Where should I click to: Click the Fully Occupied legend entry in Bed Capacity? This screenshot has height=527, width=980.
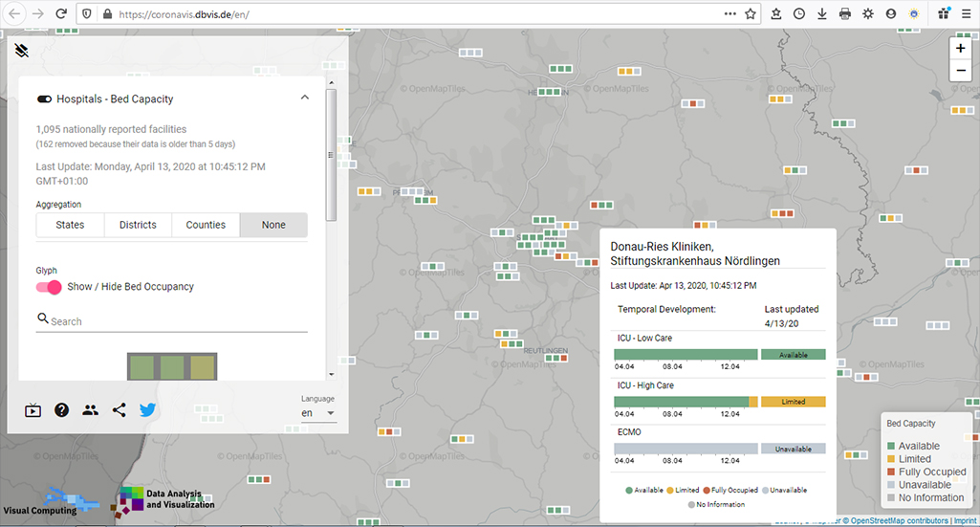pyautogui.click(x=926, y=472)
